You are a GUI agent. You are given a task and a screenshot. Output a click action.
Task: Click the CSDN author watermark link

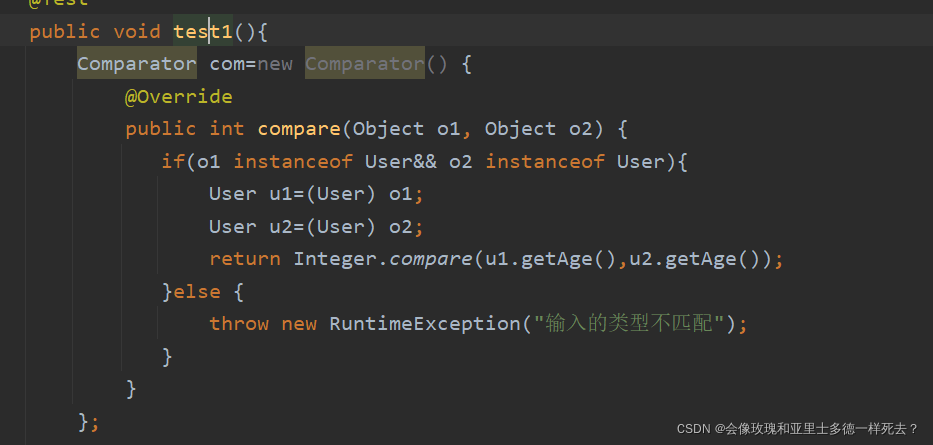(x=797, y=428)
